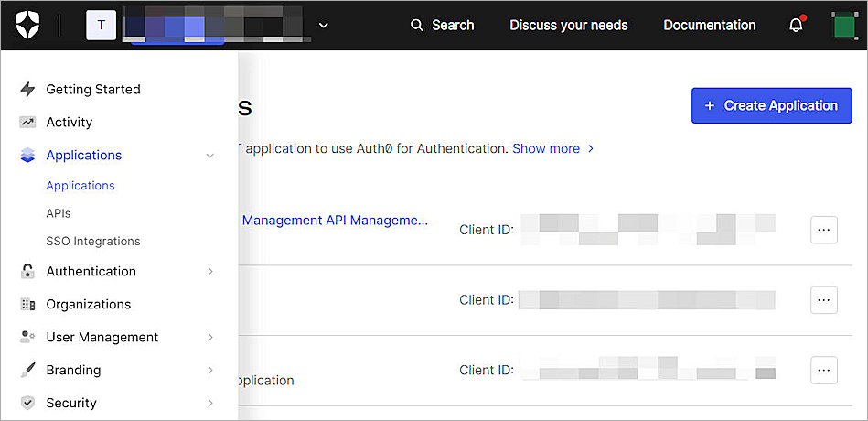Click the plus icon in Create Application
This screenshot has width=868, height=421.
click(x=709, y=105)
